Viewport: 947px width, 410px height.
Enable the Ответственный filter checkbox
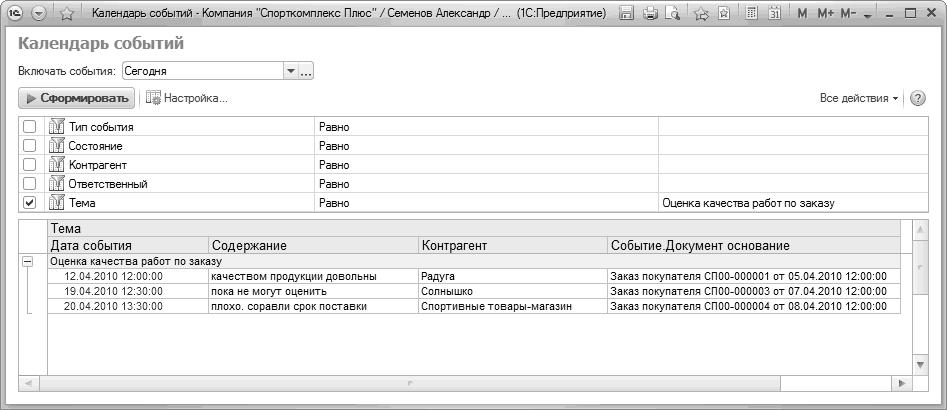point(29,184)
